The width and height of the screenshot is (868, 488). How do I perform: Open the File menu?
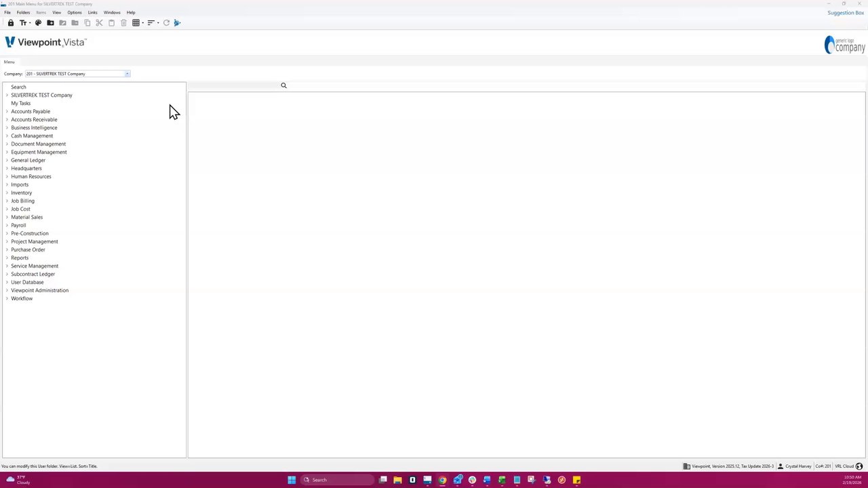tap(7, 12)
